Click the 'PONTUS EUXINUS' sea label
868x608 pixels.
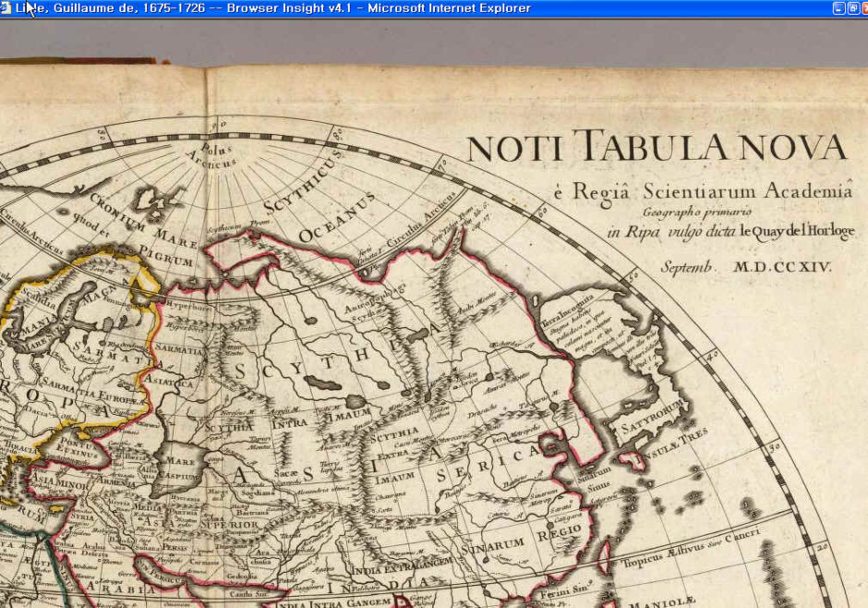(x=78, y=447)
